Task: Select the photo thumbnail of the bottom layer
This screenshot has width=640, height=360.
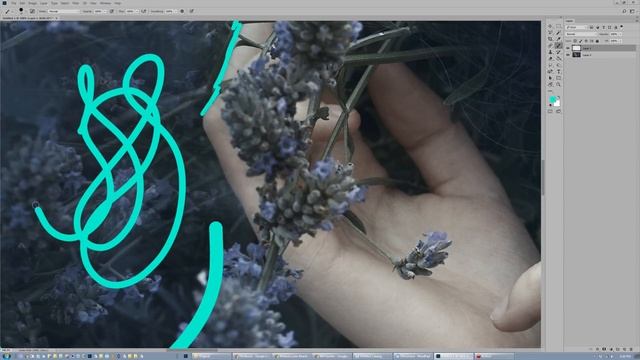Action: point(576,55)
